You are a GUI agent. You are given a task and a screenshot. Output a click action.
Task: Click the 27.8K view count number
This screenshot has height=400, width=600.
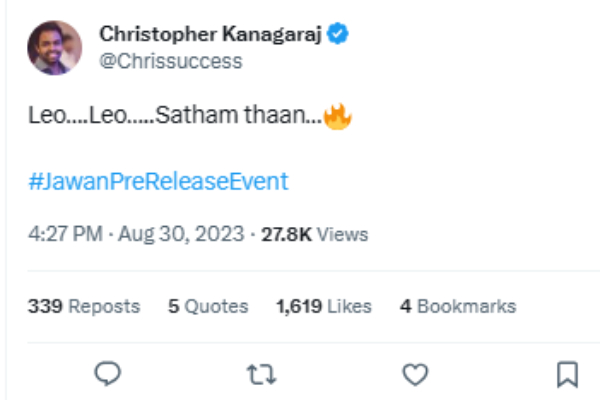click(287, 235)
